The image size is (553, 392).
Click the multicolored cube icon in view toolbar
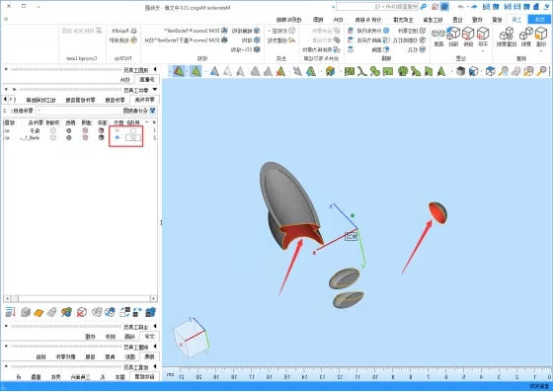[330, 71]
